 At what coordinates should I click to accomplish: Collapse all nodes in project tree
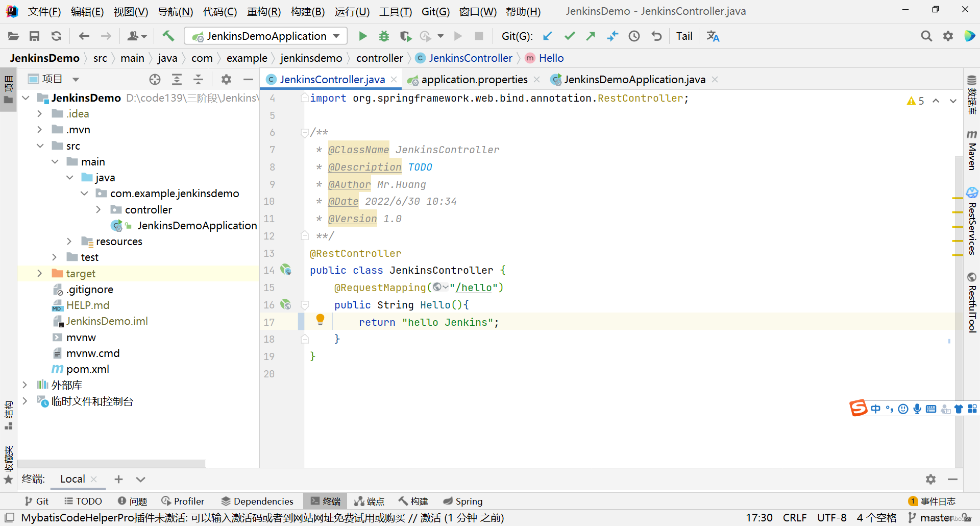pyautogui.click(x=198, y=79)
